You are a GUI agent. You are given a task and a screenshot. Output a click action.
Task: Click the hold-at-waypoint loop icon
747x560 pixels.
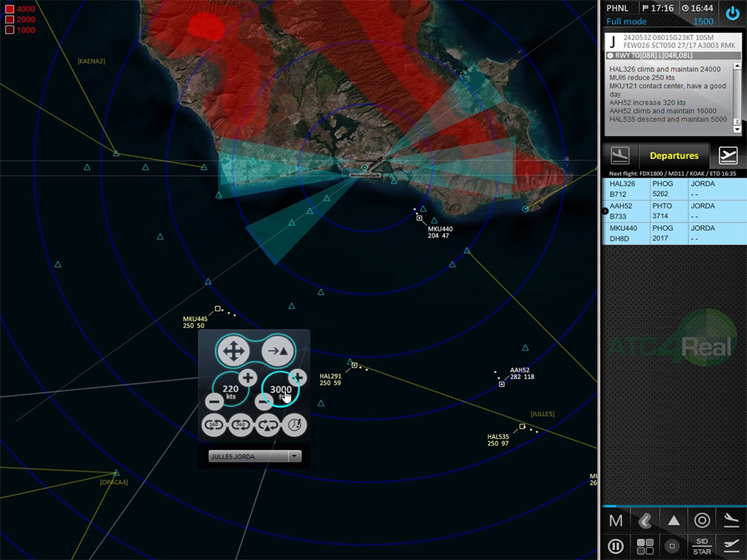[268, 425]
